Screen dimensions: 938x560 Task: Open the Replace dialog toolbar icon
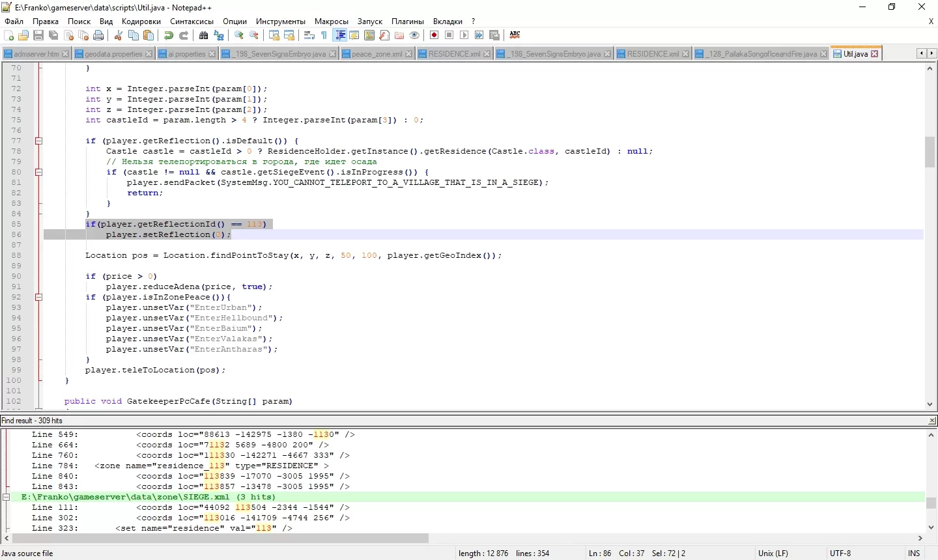point(219,35)
